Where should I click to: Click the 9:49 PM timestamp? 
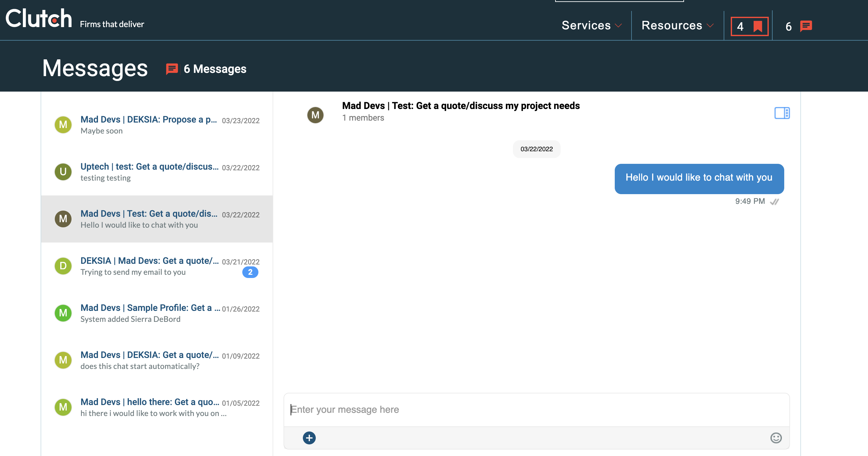click(750, 201)
